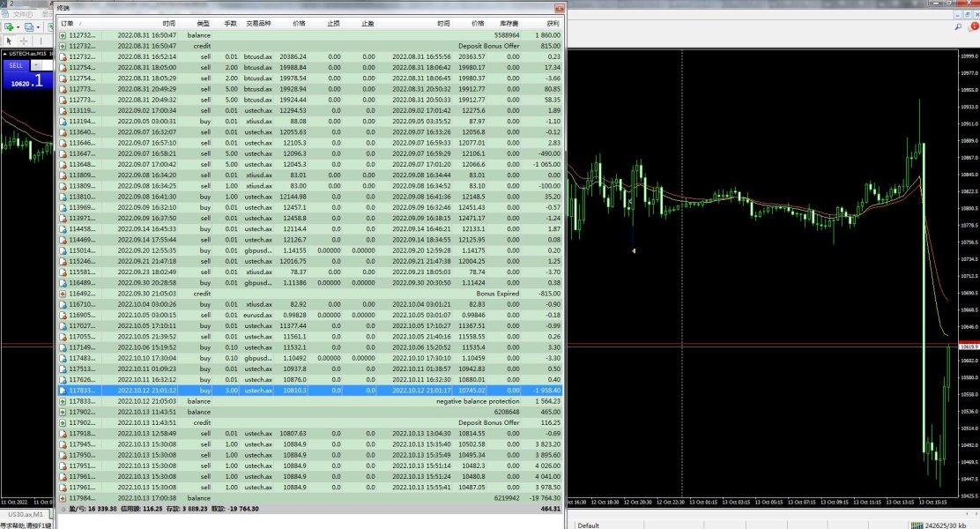Open the 文件(F) File menu
This screenshot has width=980, height=529.
[x=23, y=14]
